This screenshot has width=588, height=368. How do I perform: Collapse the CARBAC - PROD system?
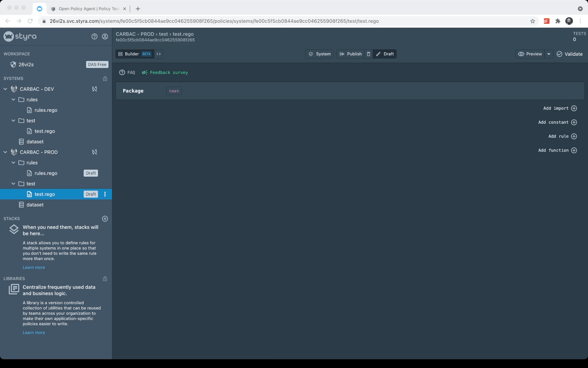(5, 152)
